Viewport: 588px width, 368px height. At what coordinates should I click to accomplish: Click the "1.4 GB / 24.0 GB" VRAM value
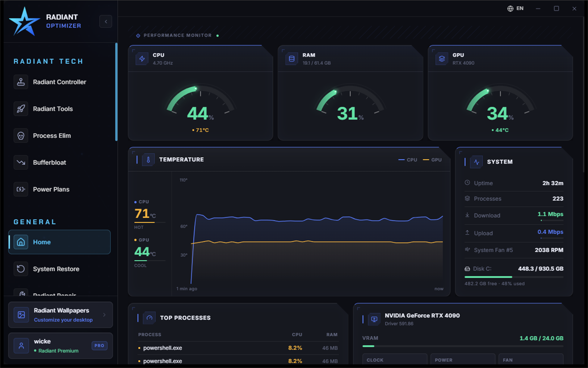click(541, 338)
